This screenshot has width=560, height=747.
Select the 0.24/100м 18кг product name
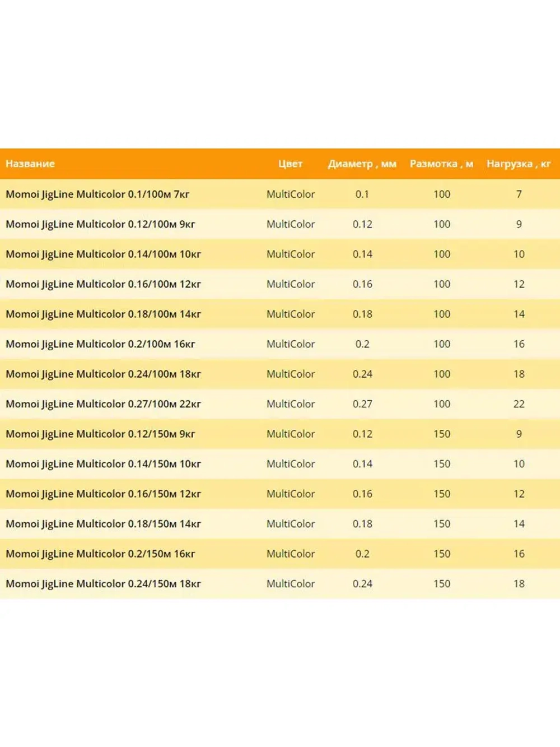(x=103, y=374)
